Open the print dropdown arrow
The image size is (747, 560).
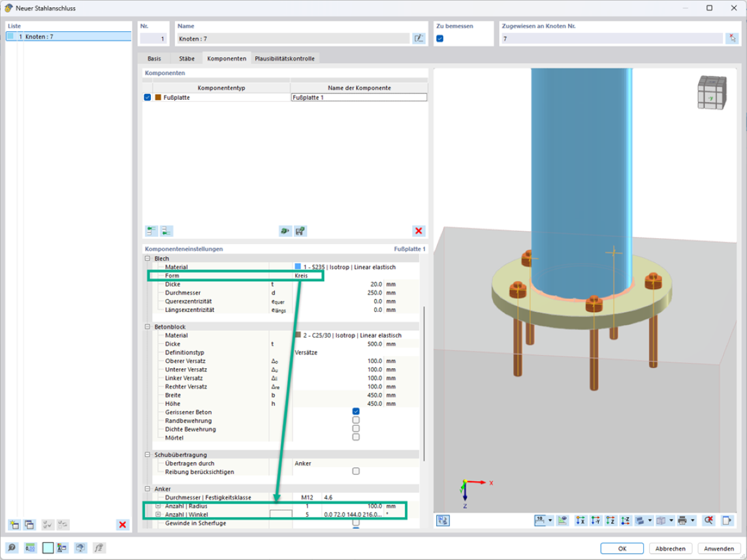[693, 520]
